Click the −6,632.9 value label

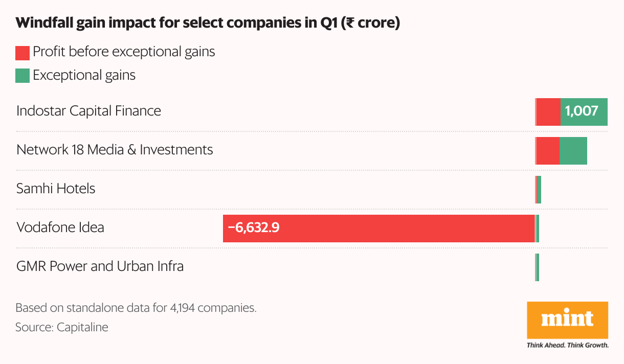tap(254, 228)
